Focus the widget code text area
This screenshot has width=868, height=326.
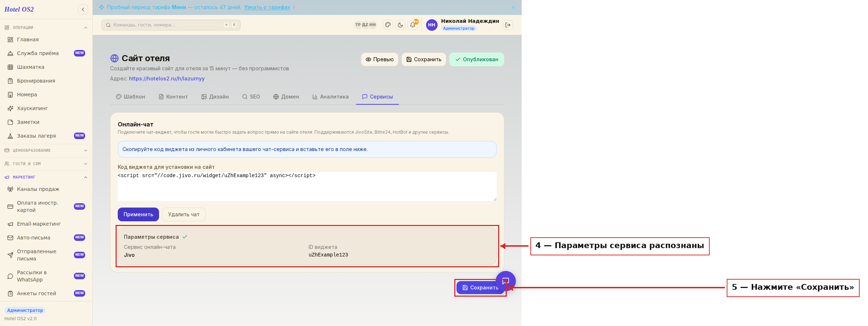point(307,187)
